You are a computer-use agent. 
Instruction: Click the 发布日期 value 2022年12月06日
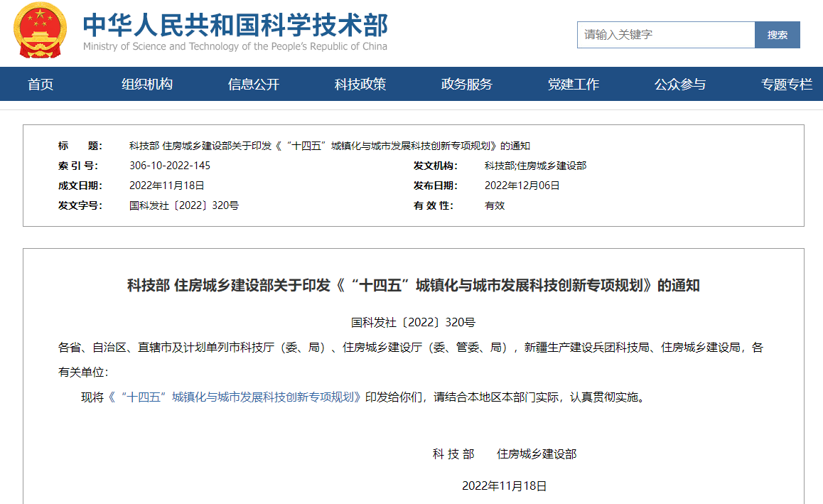[522, 186]
